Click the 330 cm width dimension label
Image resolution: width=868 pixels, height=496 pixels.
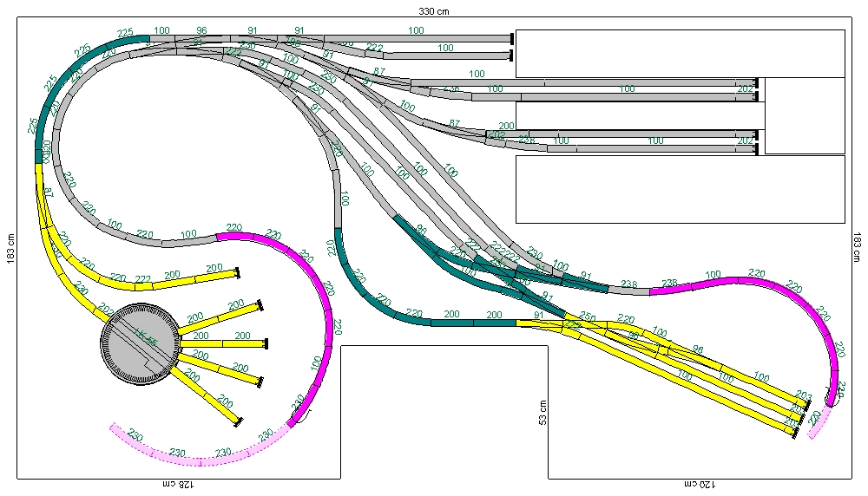pos(433,11)
